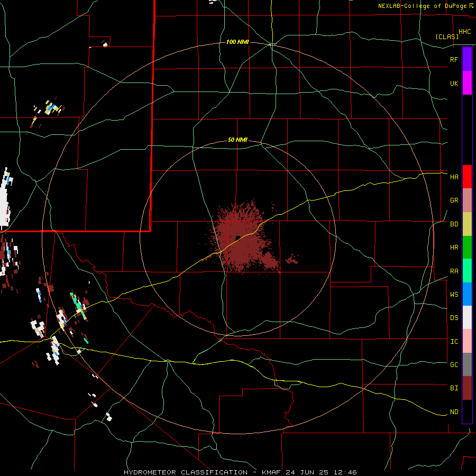Click the white DS legend color swatch

(x=467, y=317)
